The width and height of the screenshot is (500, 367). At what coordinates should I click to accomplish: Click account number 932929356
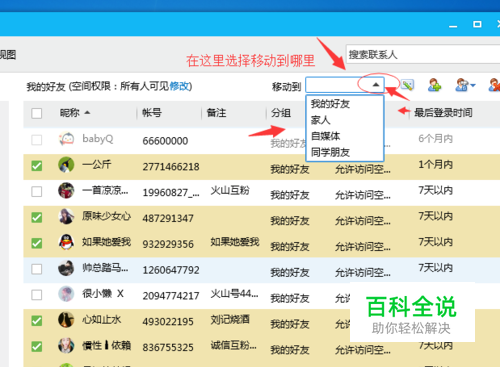pos(168,244)
